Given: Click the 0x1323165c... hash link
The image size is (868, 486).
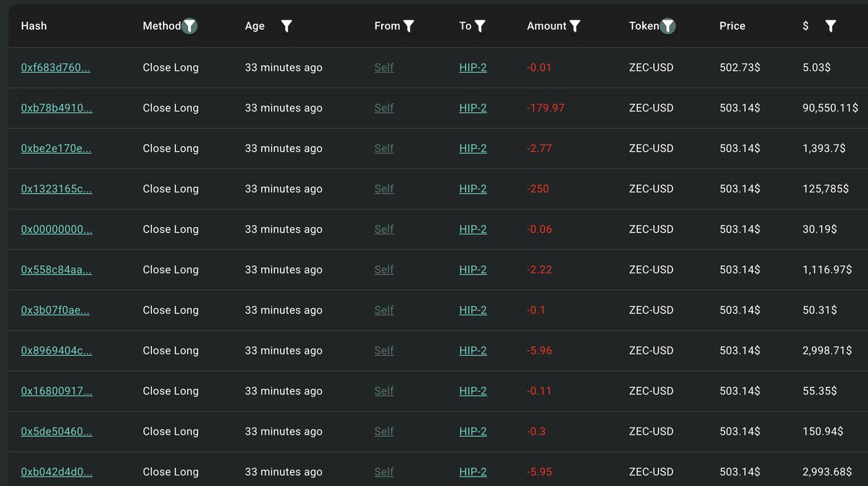Looking at the screenshot, I should click(x=56, y=189).
